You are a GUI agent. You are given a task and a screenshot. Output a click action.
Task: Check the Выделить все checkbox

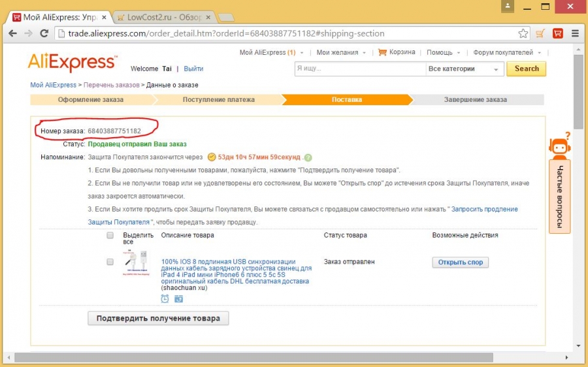110,235
